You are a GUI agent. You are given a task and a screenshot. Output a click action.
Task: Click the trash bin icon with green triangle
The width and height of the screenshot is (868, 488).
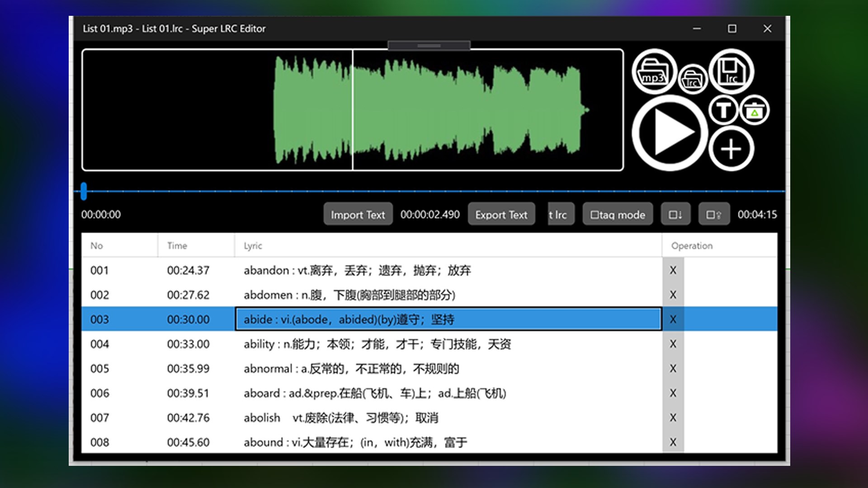pyautogui.click(x=754, y=110)
